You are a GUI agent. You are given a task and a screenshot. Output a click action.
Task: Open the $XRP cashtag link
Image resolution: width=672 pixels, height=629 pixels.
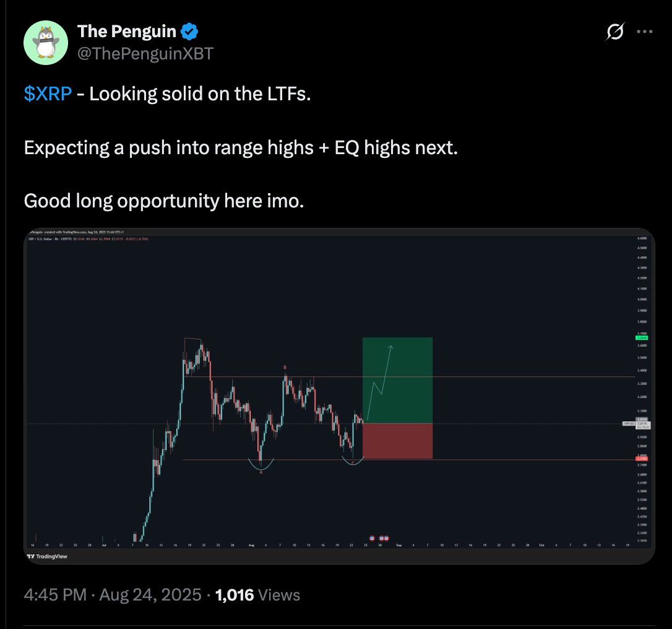click(48, 94)
